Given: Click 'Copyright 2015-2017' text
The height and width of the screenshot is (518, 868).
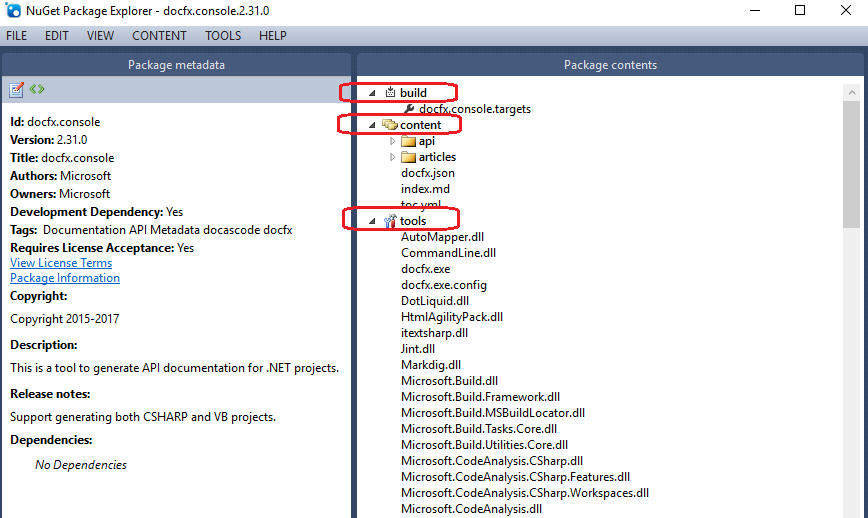Looking at the screenshot, I should click(65, 319).
